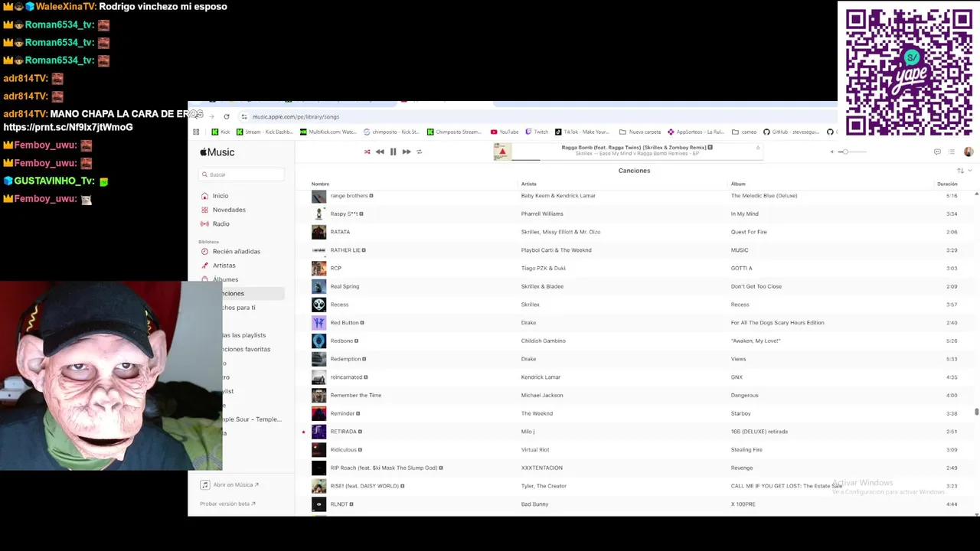The width and height of the screenshot is (980, 551).
Task: Open the album Starboy
Action: point(741,413)
